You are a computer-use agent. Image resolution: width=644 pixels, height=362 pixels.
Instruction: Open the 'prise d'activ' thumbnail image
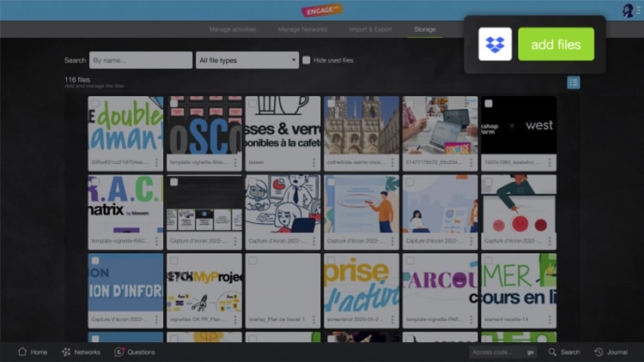pyautogui.click(x=361, y=282)
